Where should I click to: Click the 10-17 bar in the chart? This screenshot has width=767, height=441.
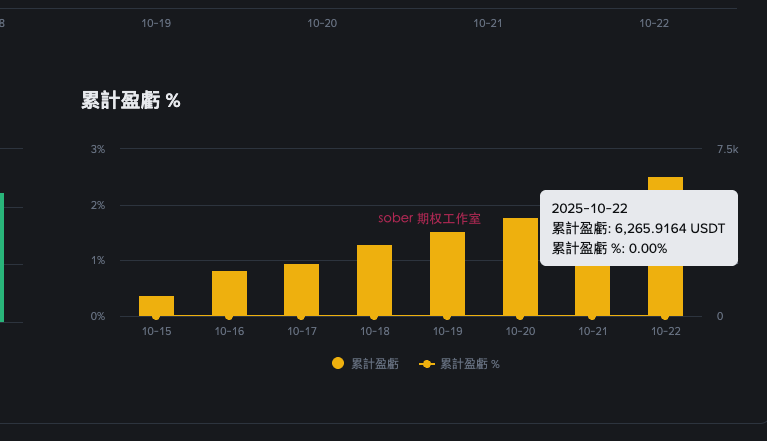point(301,289)
